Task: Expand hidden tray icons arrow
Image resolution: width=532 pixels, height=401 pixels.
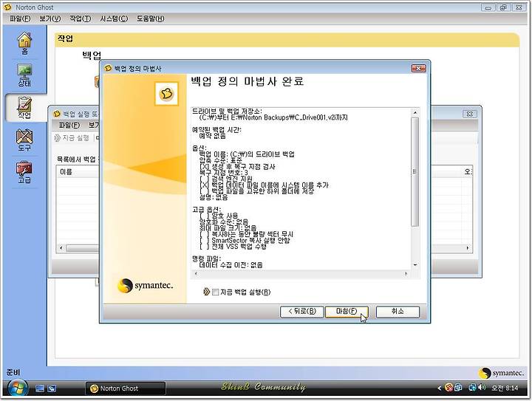Action: 440,388
